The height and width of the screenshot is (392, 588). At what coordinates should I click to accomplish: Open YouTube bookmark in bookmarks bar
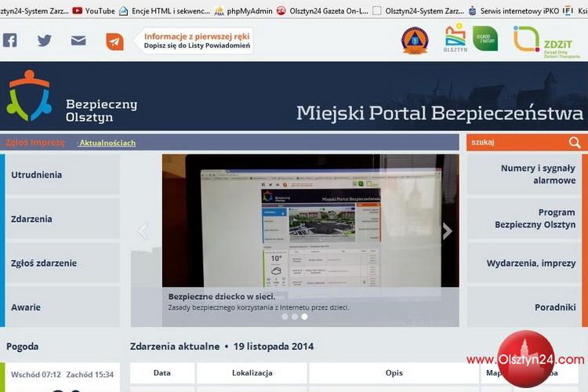pyautogui.click(x=94, y=11)
